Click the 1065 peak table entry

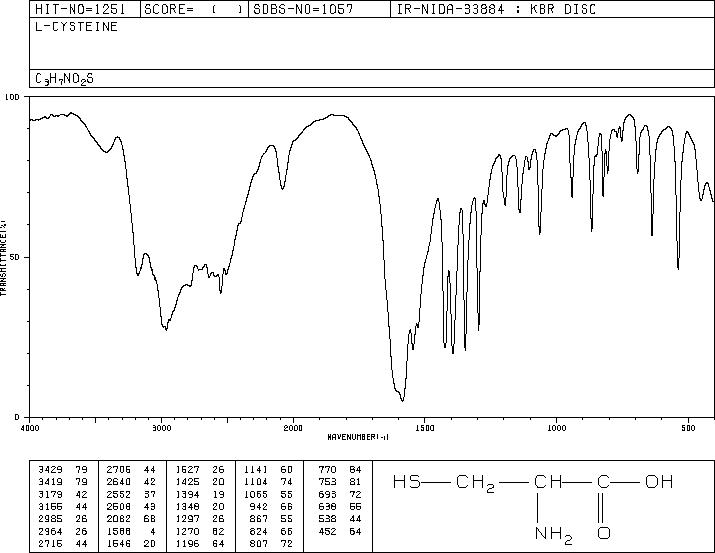click(x=256, y=494)
